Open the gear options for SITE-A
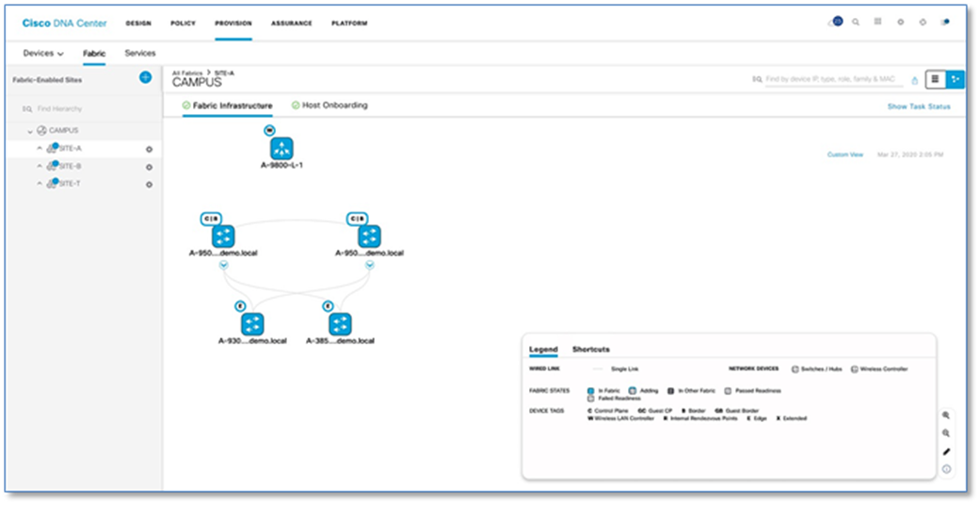Viewport: 980px width, 505px height. 149,150
